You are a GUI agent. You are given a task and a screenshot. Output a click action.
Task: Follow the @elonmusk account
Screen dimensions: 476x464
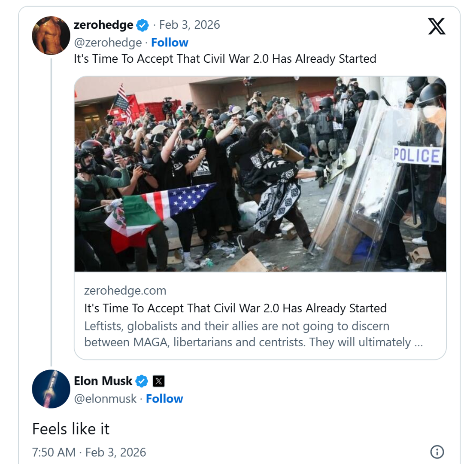[164, 399]
